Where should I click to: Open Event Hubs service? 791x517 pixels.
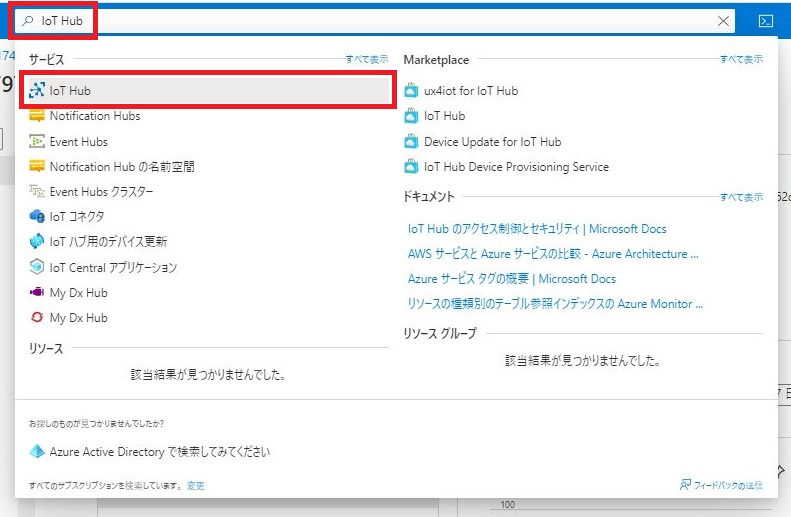[x=79, y=142]
